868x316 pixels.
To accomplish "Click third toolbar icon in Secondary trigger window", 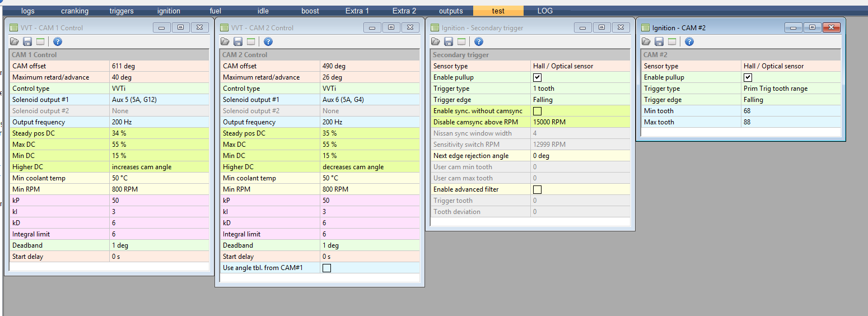I will pos(461,41).
